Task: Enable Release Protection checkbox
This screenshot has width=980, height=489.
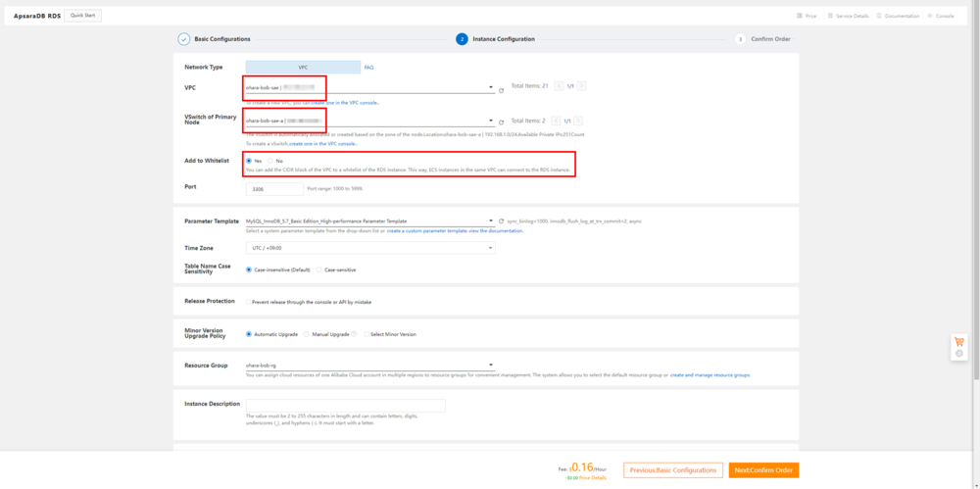Action: tap(249, 302)
